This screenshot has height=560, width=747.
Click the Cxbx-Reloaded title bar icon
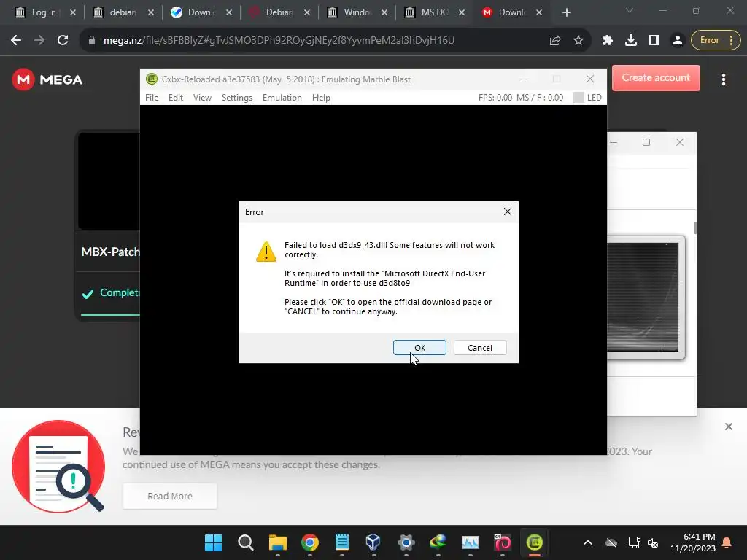(x=152, y=79)
